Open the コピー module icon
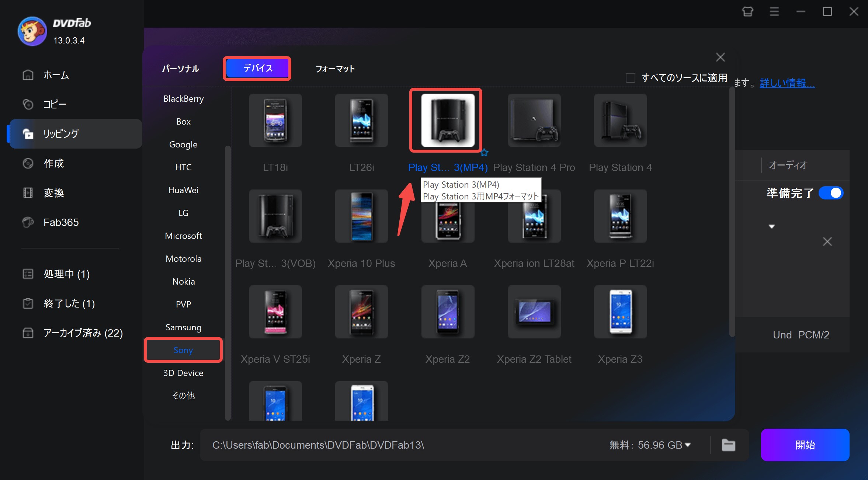Image resolution: width=868 pixels, height=480 pixels. tap(28, 104)
